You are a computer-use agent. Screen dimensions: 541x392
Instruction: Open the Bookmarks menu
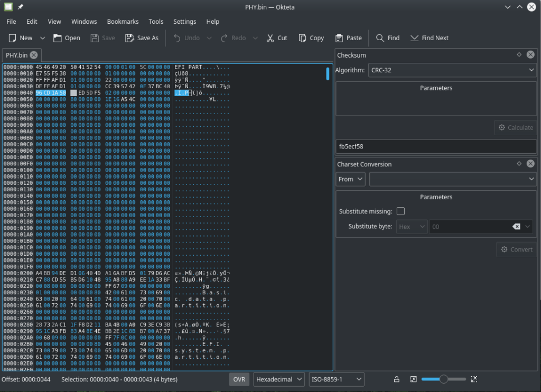click(123, 21)
